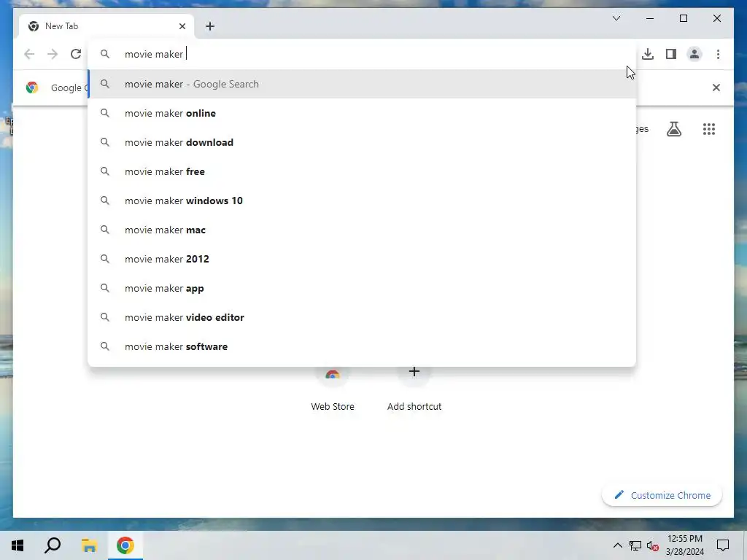This screenshot has height=560, width=747.
Task: Click the address bar text field
Action: pyautogui.click(x=362, y=54)
